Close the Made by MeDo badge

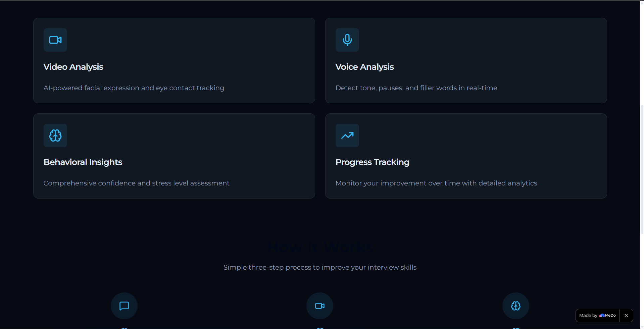[626, 316]
